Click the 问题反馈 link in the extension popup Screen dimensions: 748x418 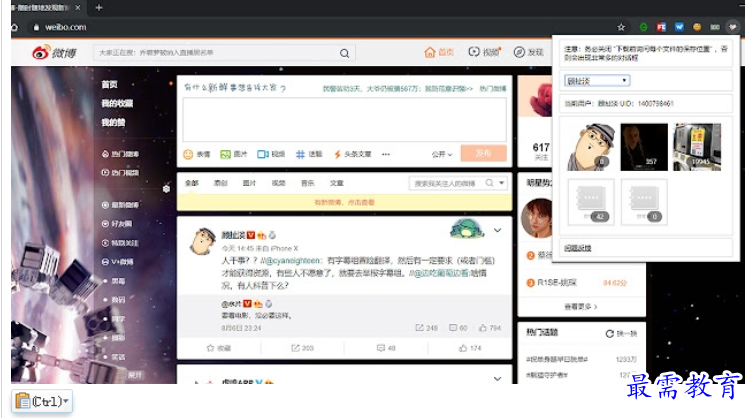pos(578,248)
